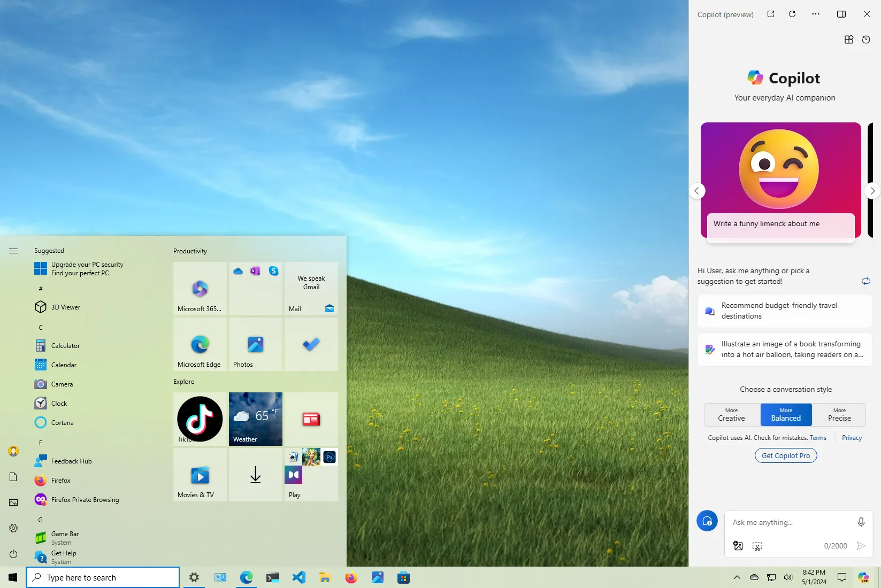
Task: Keep More Balanced conversation style selected
Action: pyautogui.click(x=785, y=415)
